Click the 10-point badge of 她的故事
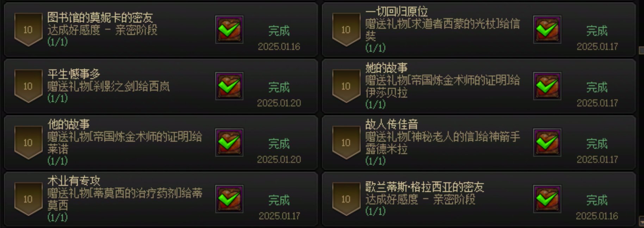 click(346, 86)
